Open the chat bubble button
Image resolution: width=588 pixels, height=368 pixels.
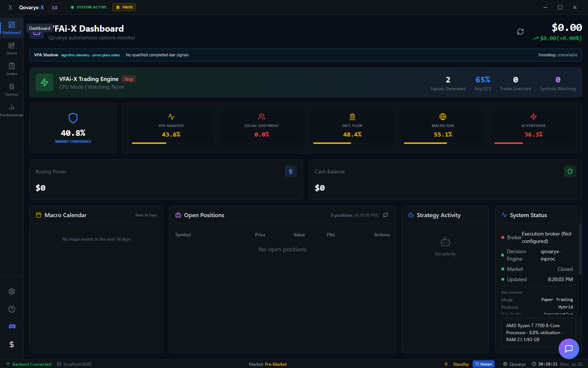coord(569,349)
